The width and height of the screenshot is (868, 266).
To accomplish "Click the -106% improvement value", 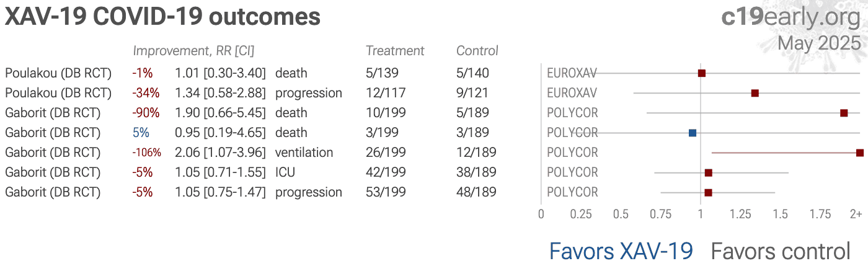I will click(146, 153).
